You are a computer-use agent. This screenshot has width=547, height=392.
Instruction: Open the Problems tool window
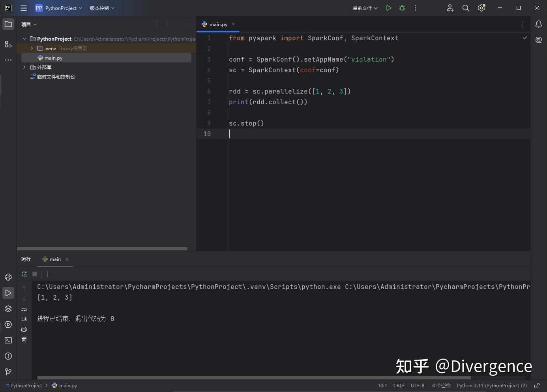(x=8, y=356)
